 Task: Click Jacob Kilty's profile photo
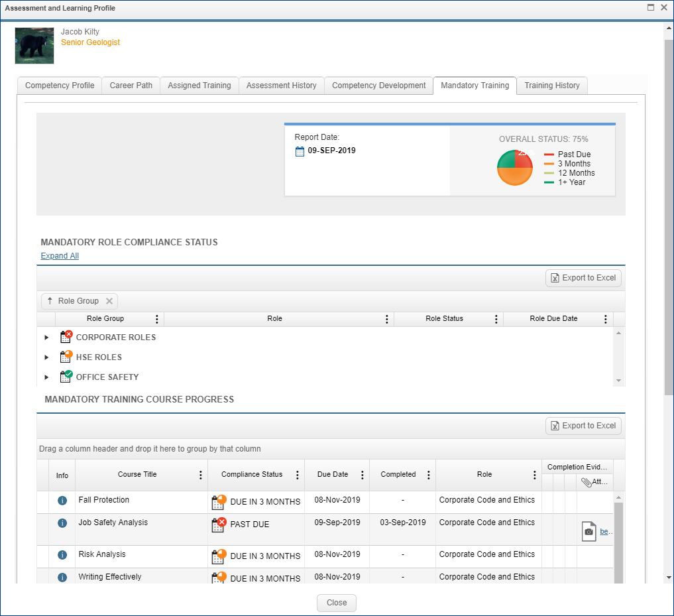(x=34, y=46)
